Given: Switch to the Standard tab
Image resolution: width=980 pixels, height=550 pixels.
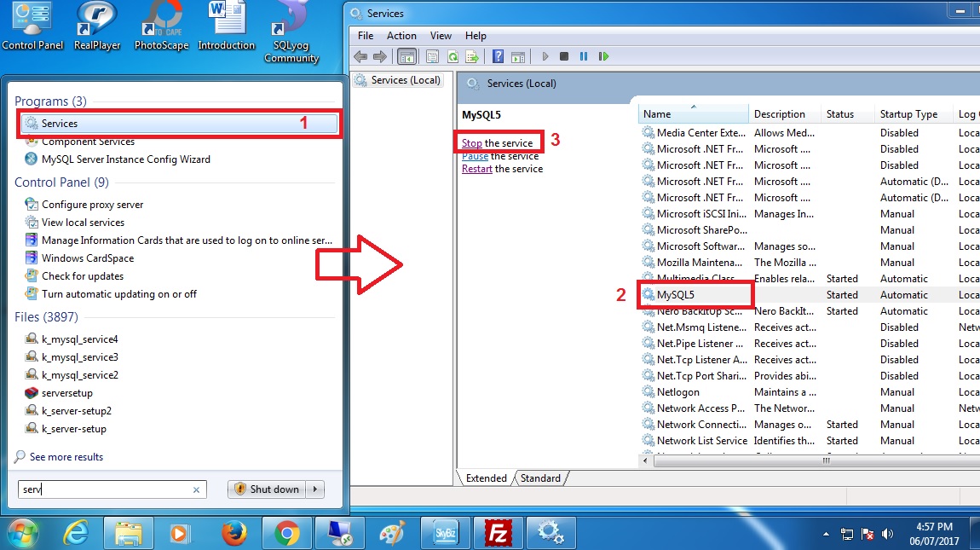Looking at the screenshot, I should click(x=540, y=478).
